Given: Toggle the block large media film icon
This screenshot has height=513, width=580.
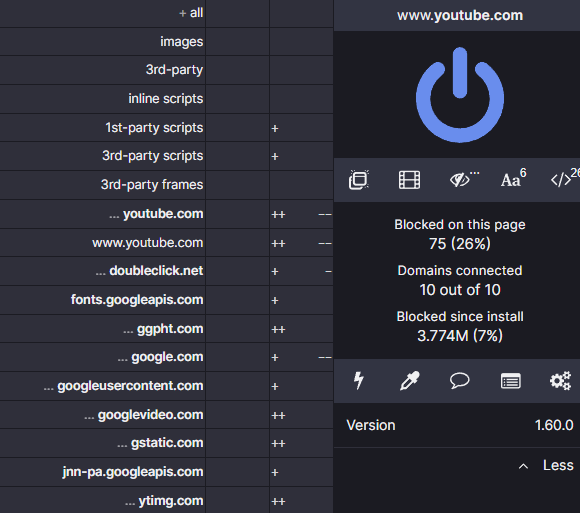Looking at the screenshot, I should coord(409,180).
